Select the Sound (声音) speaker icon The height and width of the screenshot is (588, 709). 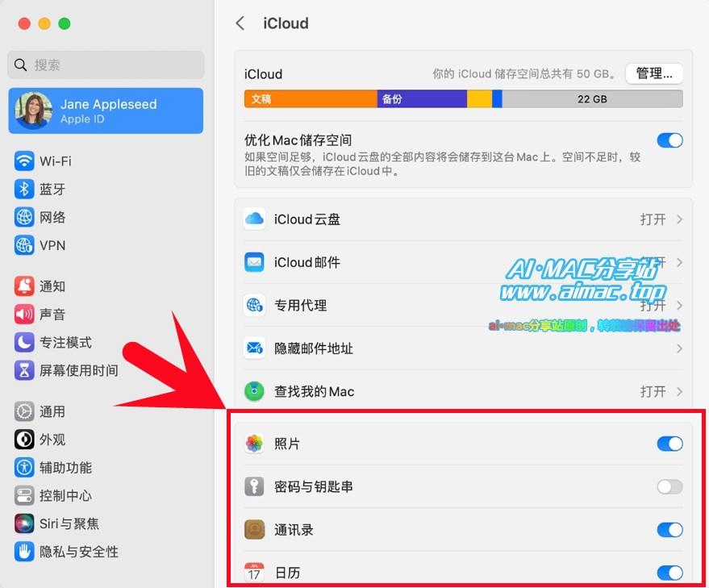24,315
